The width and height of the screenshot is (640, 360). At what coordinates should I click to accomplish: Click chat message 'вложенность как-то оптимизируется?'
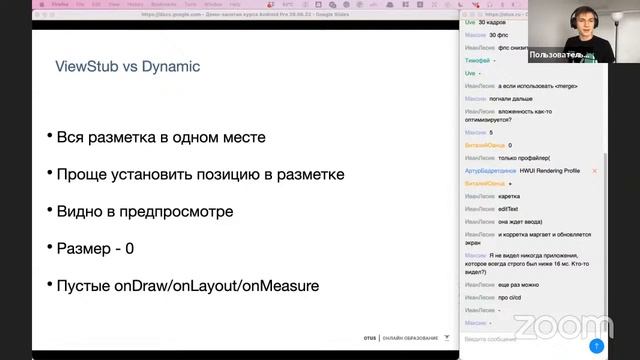pyautogui.click(x=509, y=116)
